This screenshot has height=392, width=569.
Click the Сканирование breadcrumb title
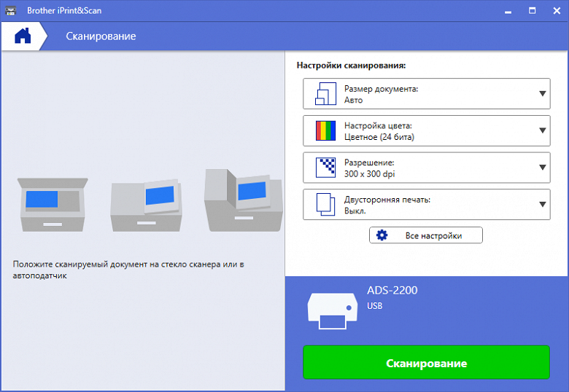tap(101, 36)
